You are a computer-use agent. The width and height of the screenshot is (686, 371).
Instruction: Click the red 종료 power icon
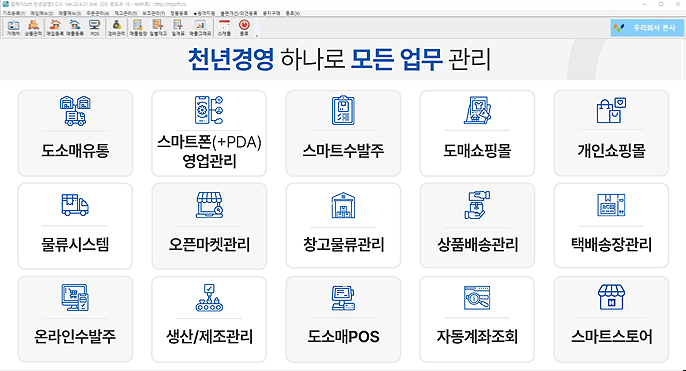point(244,28)
